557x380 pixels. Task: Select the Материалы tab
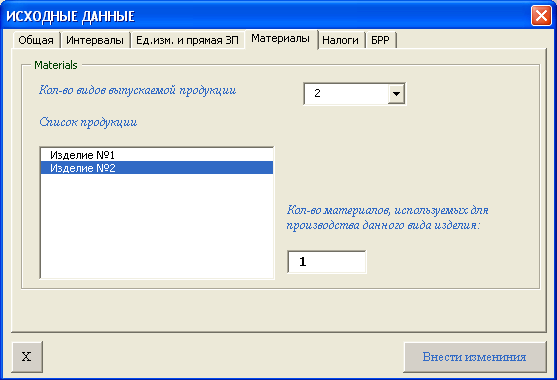tap(280, 39)
